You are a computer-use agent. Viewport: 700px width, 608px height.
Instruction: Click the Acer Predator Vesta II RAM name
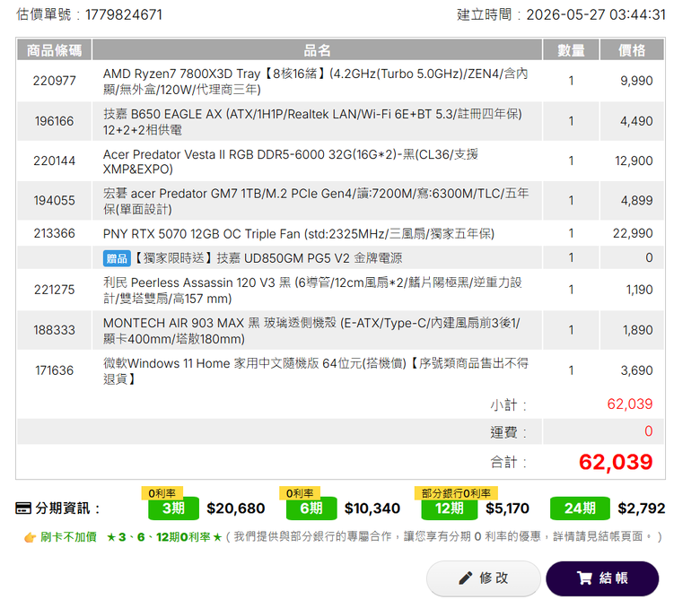tap(291, 161)
